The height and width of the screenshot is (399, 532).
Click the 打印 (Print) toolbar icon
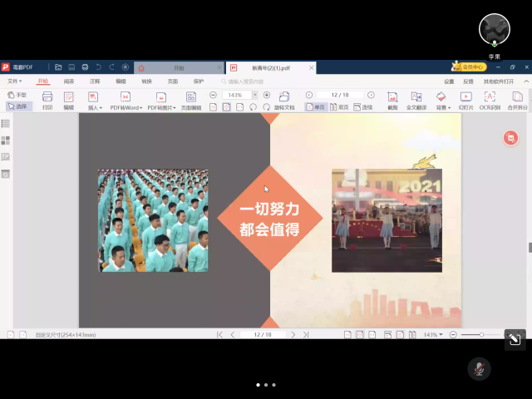(47, 100)
